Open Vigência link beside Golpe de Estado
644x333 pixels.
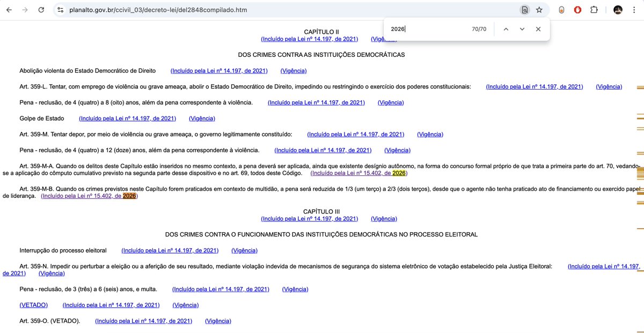click(202, 119)
